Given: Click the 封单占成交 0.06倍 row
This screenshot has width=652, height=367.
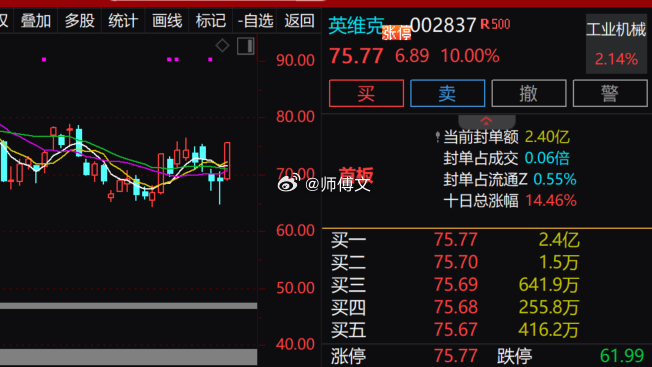Looking at the screenshot, I should pyautogui.click(x=506, y=158).
